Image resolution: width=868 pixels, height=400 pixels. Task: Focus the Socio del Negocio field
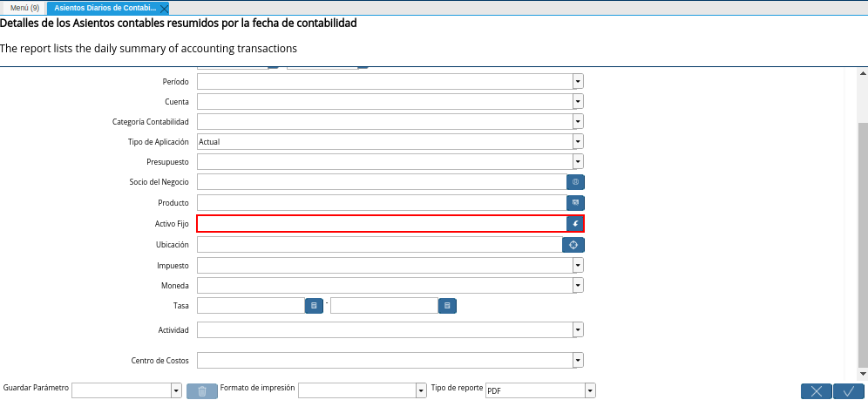coord(382,182)
